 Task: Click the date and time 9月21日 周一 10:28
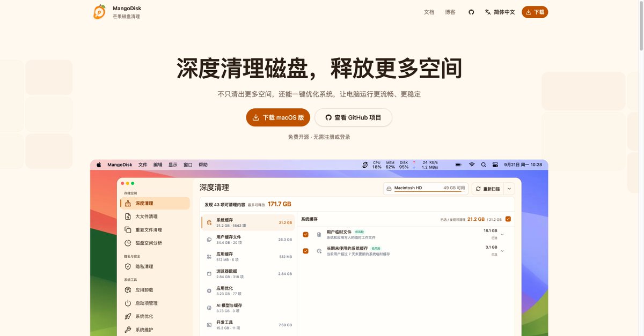pos(523,165)
